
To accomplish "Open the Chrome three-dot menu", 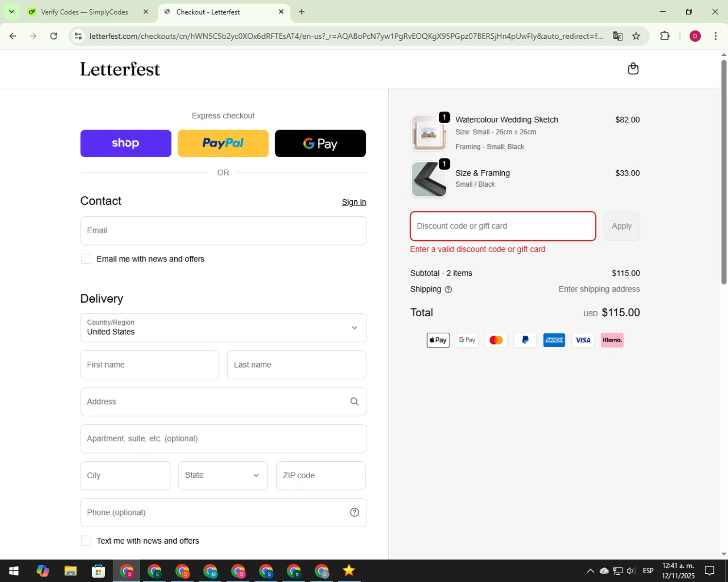I will tap(715, 36).
